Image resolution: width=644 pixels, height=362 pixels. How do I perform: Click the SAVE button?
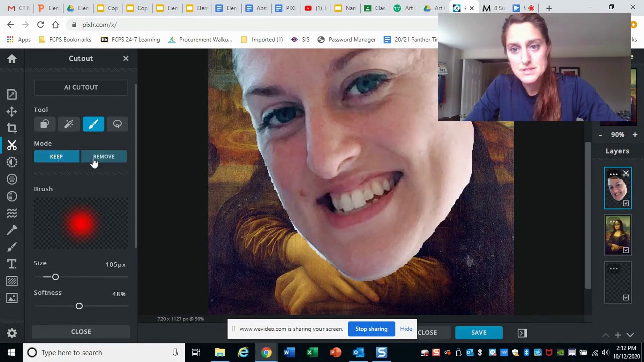coord(479,333)
